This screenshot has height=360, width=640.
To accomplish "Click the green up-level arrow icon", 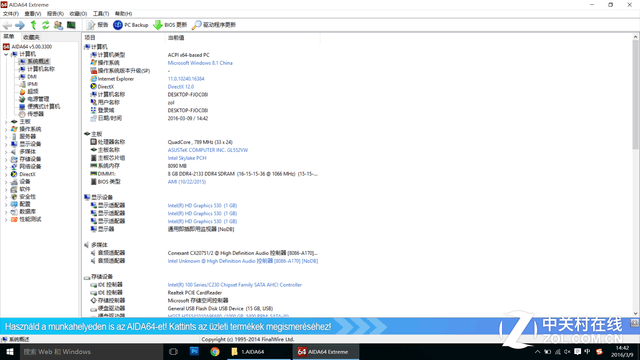I will (33, 25).
